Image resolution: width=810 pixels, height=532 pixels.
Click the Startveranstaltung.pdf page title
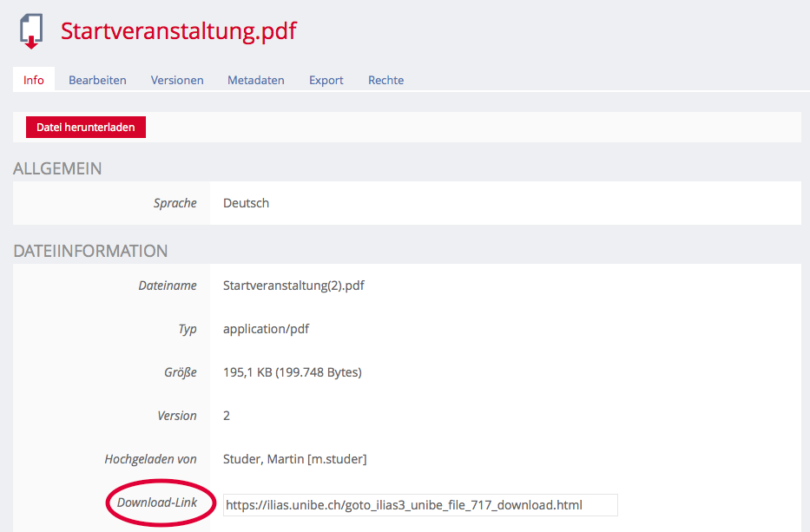coord(178,31)
